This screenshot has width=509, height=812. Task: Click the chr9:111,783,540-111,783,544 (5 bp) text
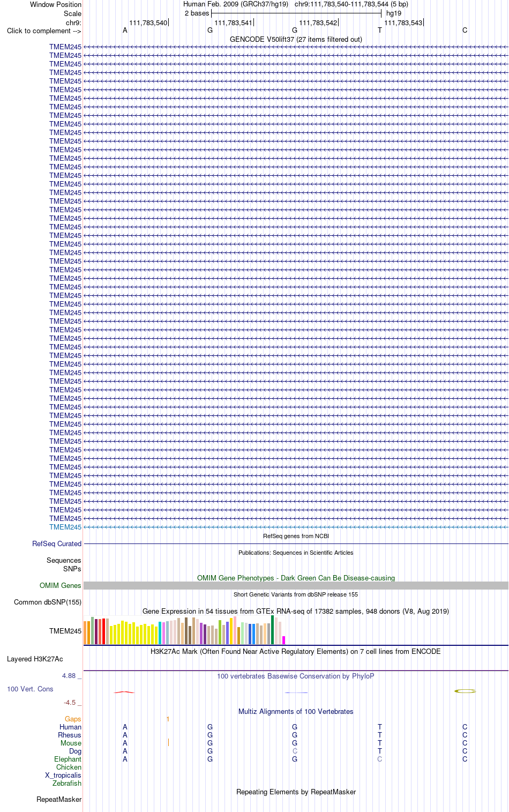click(351, 4)
